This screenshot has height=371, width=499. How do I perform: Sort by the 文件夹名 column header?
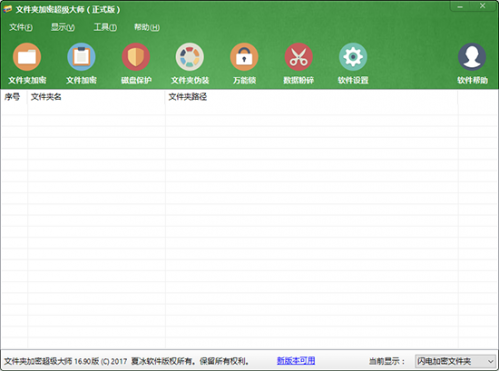pos(96,97)
